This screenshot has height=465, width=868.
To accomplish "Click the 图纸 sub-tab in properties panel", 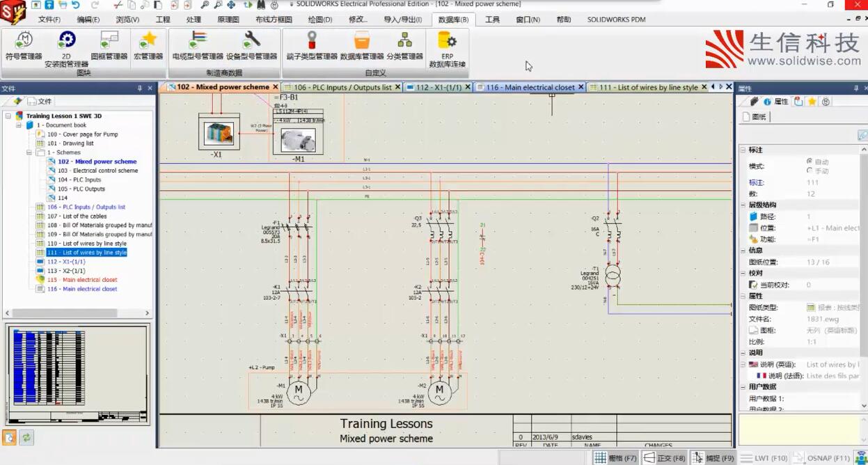I will pyautogui.click(x=754, y=117).
